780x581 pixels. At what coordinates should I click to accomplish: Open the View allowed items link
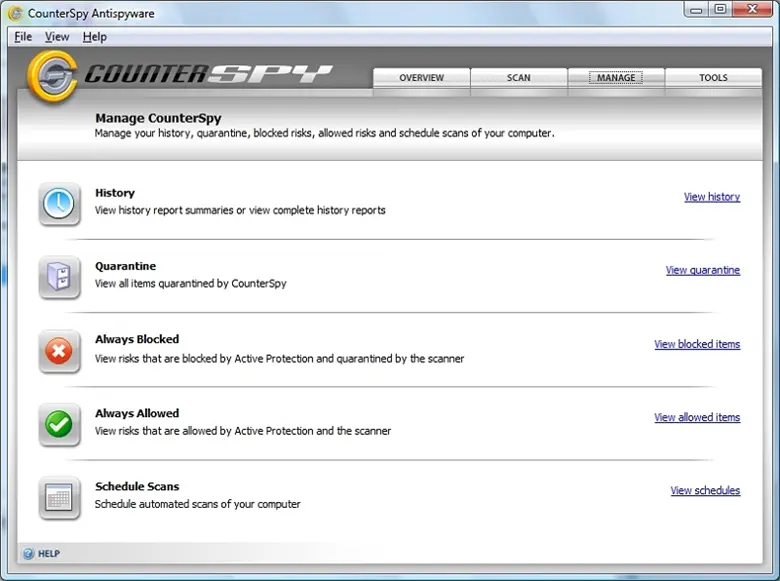(x=697, y=417)
